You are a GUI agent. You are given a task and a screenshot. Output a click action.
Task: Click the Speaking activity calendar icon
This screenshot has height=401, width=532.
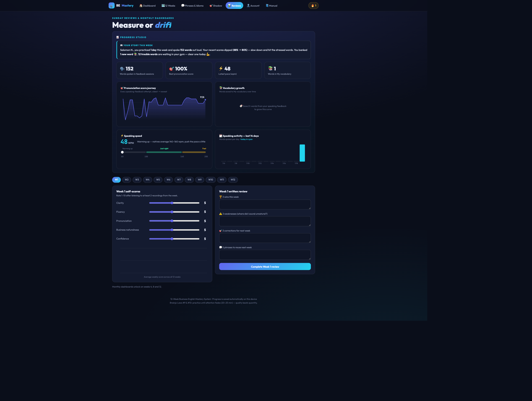coord(221,136)
